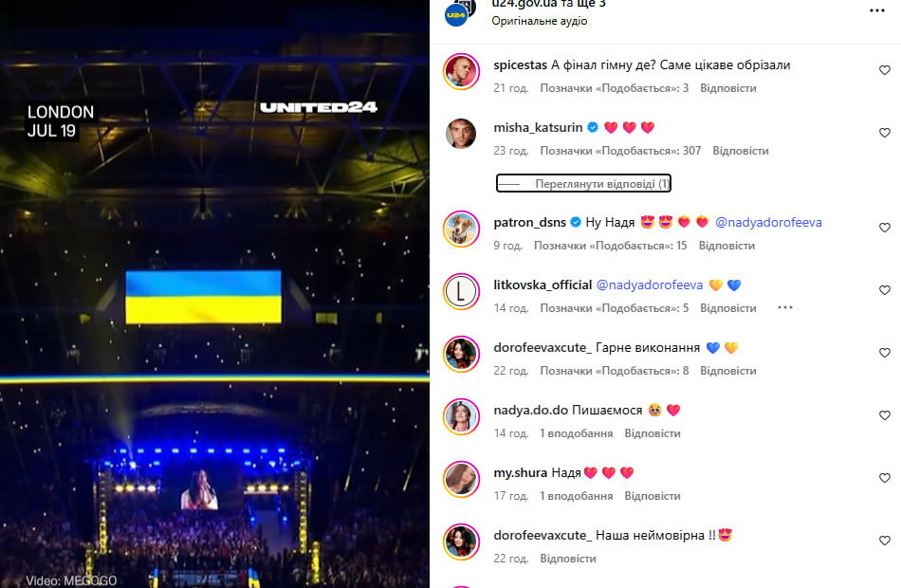This screenshot has height=588, width=901.
Task: Open @nadyadorofeeva mention in patron_dsns comment
Action: click(768, 223)
